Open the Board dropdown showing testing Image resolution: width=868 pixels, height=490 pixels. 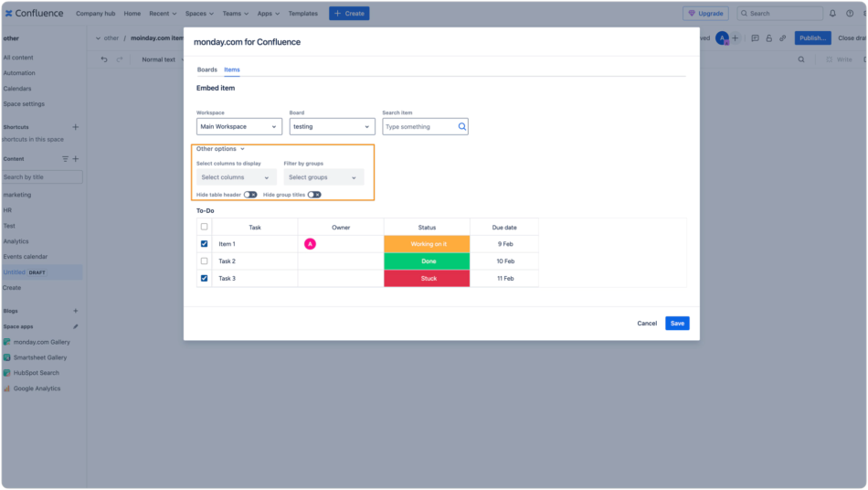(x=333, y=127)
